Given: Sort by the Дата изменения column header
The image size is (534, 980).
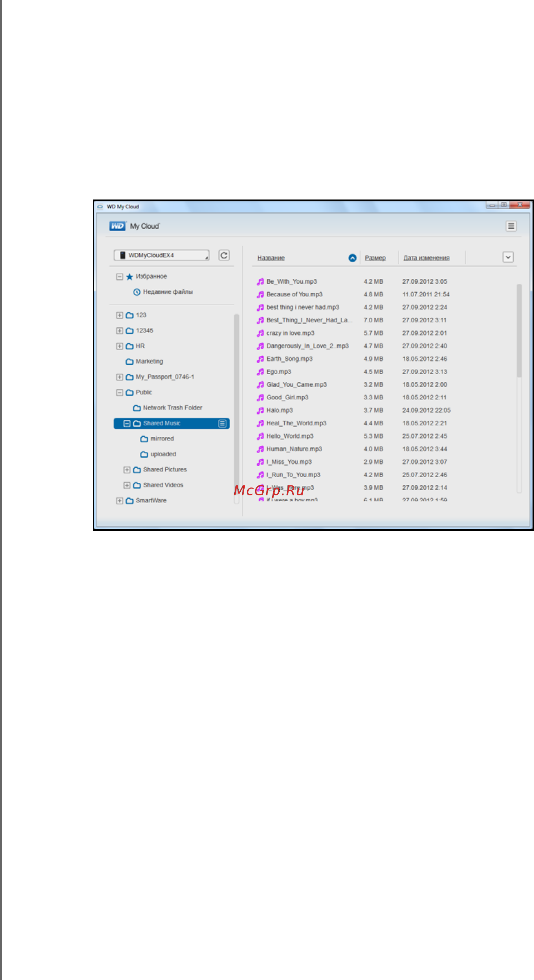Looking at the screenshot, I should 426,258.
